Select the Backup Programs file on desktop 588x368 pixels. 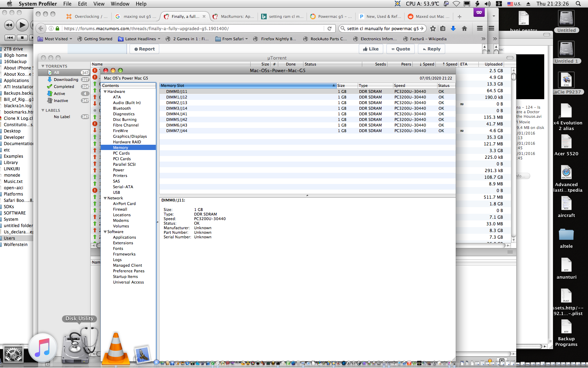(x=566, y=333)
